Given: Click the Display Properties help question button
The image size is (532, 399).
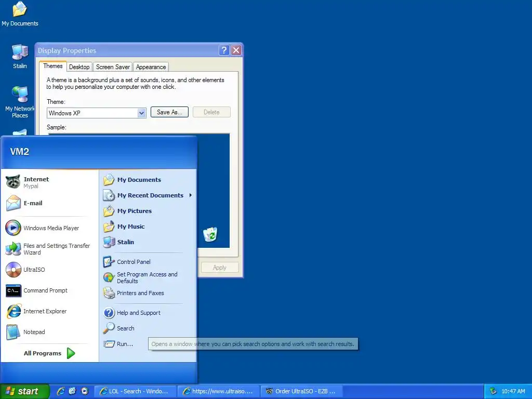Looking at the screenshot, I should click(x=224, y=50).
